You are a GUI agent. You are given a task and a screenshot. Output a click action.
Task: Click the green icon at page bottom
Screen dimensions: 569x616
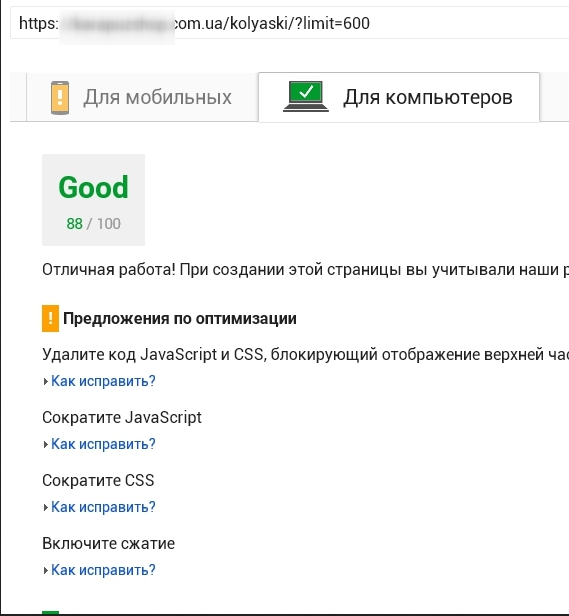pyautogui.click(x=50, y=613)
